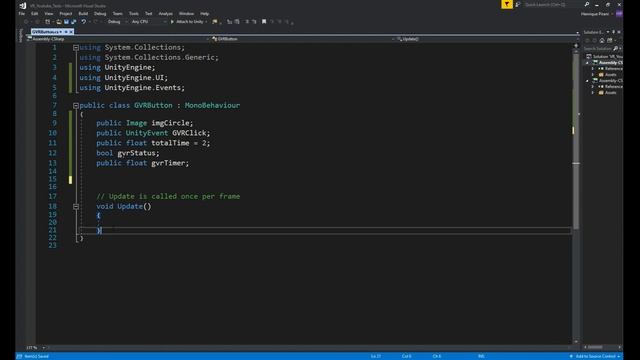Image resolution: width=640 pixels, height=360 pixels.
Task: Click the user account avatar badge
Action: click(619, 13)
